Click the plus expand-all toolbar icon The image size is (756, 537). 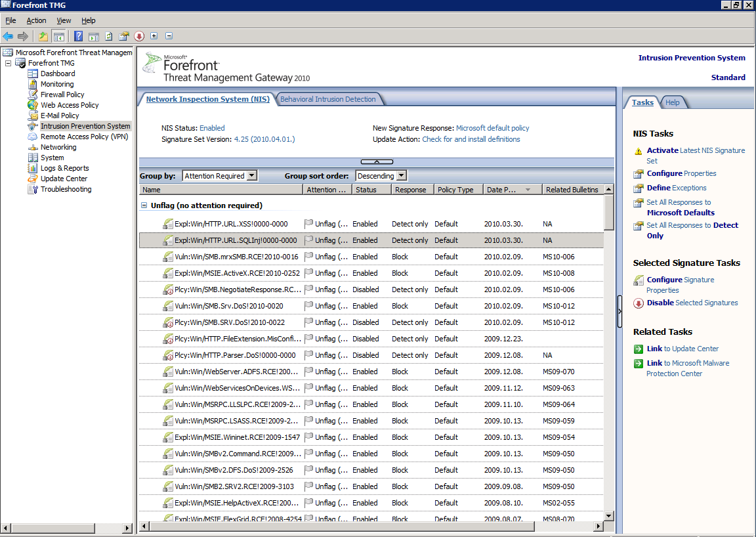(x=154, y=35)
